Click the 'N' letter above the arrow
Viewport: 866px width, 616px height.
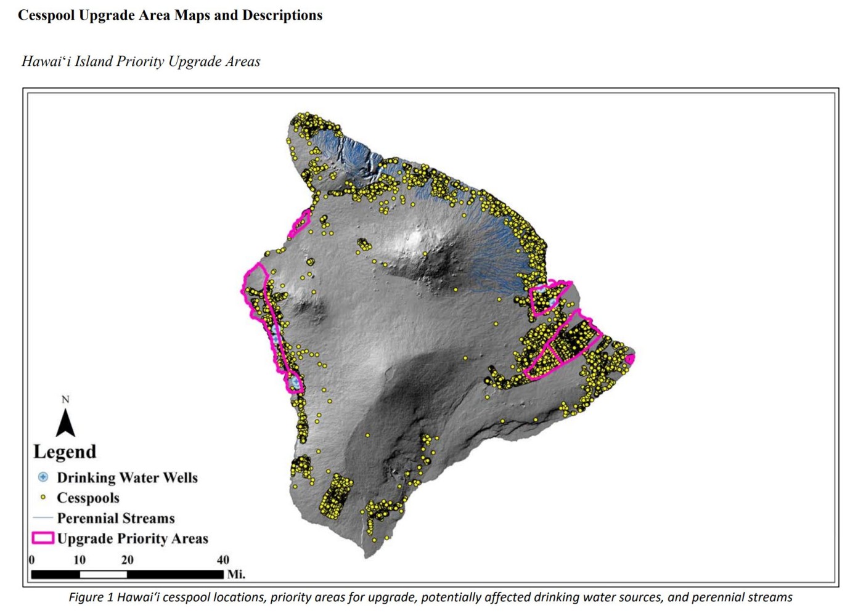[x=65, y=400]
